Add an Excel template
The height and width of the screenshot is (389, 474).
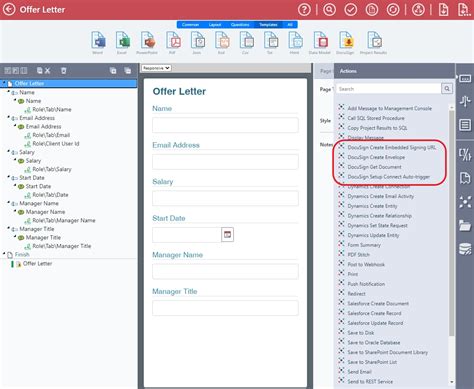point(122,43)
